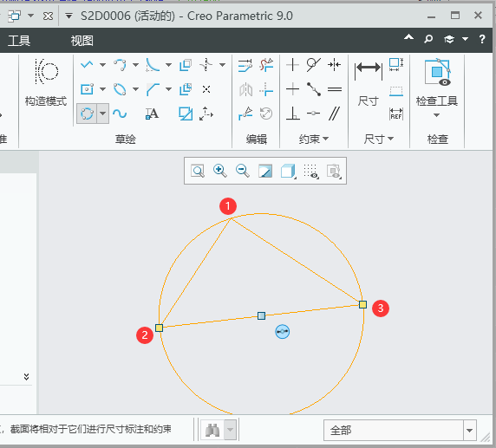Apply the Perpendicular constraint
Screen dimensions: 496x448
coord(293,114)
